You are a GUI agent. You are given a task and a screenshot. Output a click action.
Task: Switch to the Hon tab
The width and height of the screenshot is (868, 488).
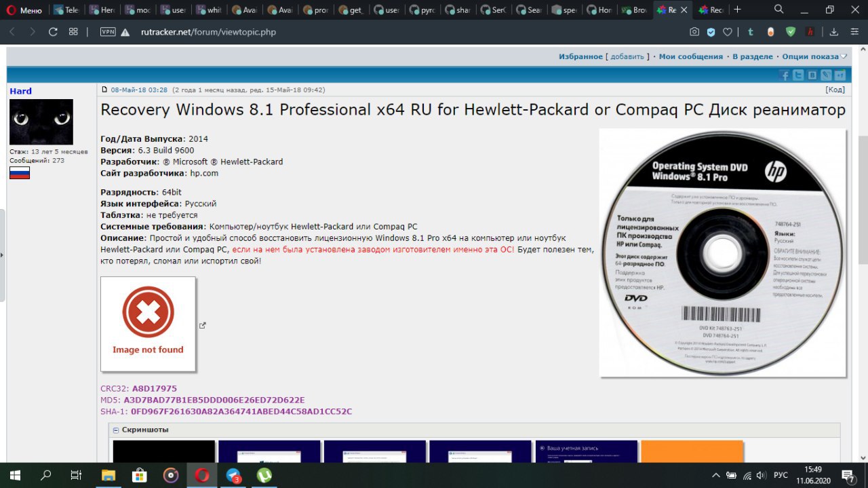click(600, 10)
